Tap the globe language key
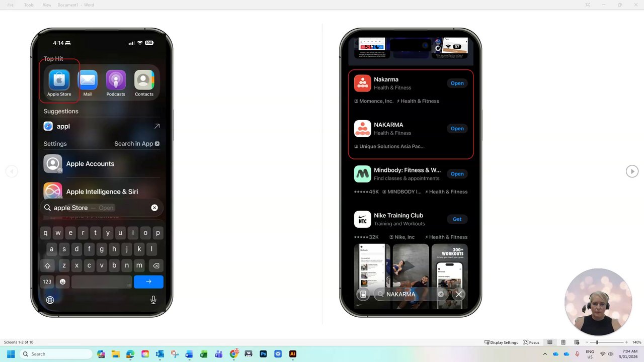Image resolution: width=644 pixels, height=362 pixels. pos(50,300)
